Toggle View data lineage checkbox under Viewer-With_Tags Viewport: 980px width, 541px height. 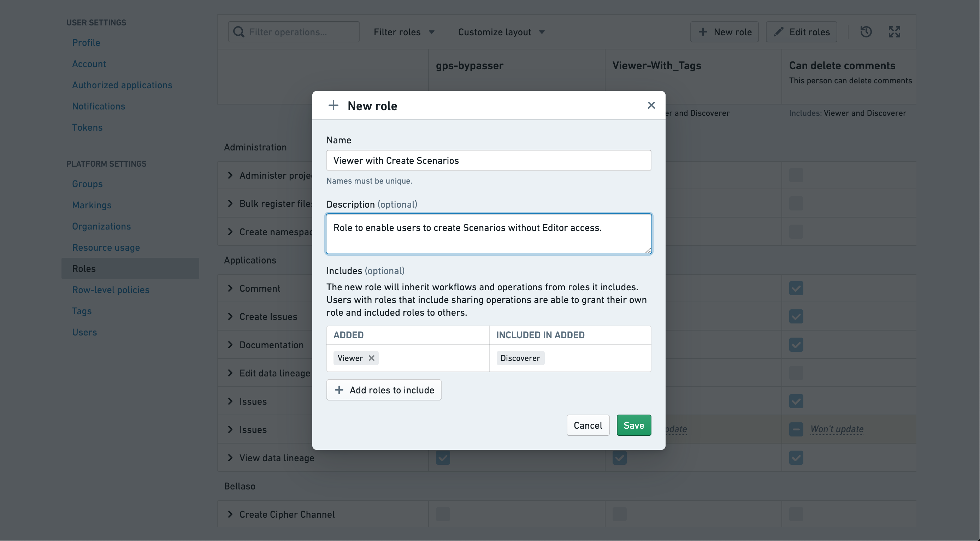(x=619, y=457)
